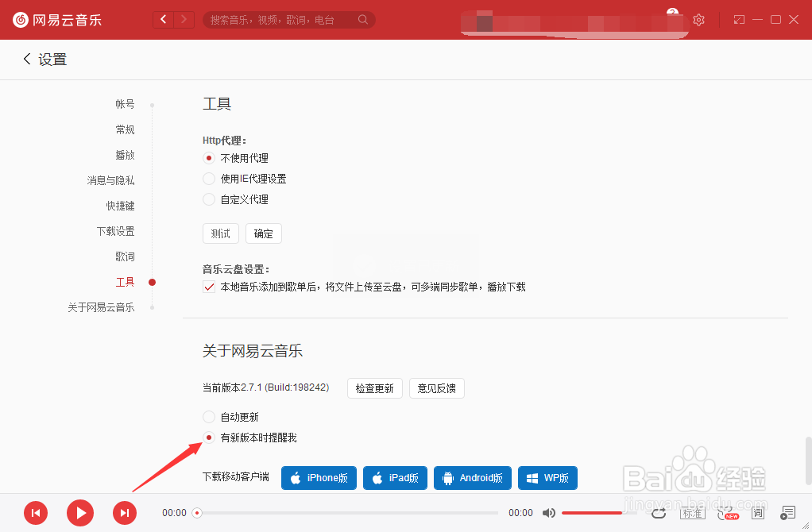Start playback with the play button
Image resolution: width=812 pixels, height=532 pixels.
click(x=80, y=513)
